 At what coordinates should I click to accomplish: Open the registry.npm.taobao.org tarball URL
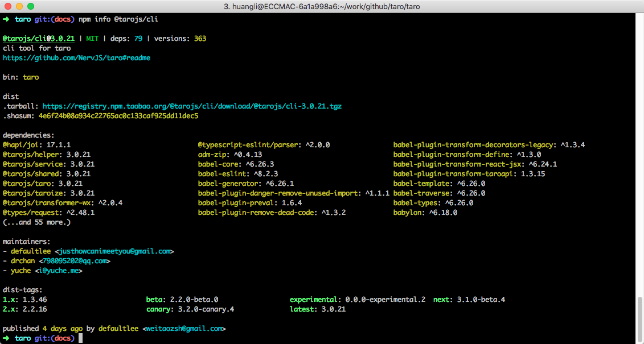tap(192, 106)
